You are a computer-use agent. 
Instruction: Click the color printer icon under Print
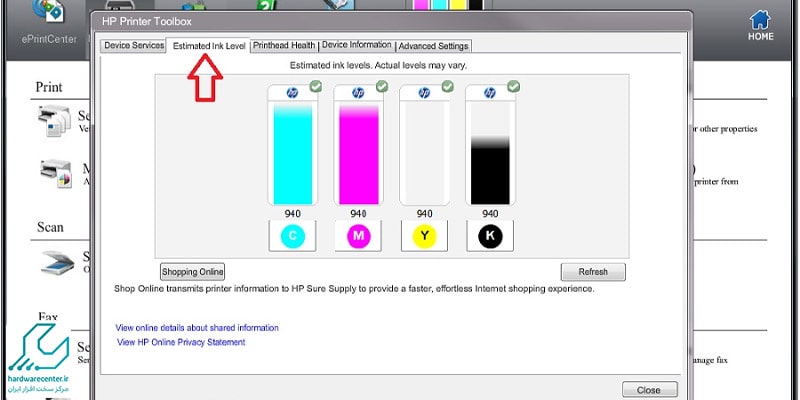[56, 173]
